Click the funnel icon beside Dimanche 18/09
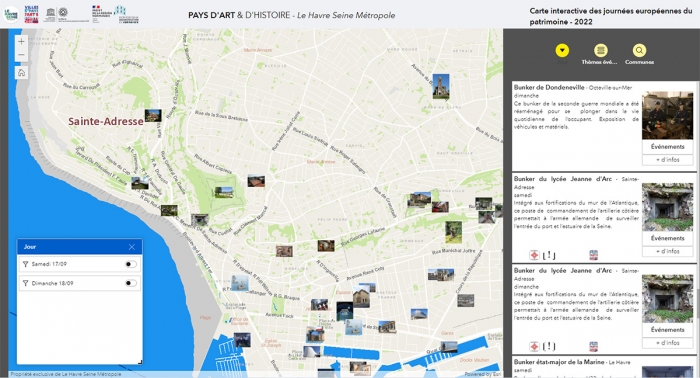Image resolution: width=700 pixels, height=378 pixels. 25,283
